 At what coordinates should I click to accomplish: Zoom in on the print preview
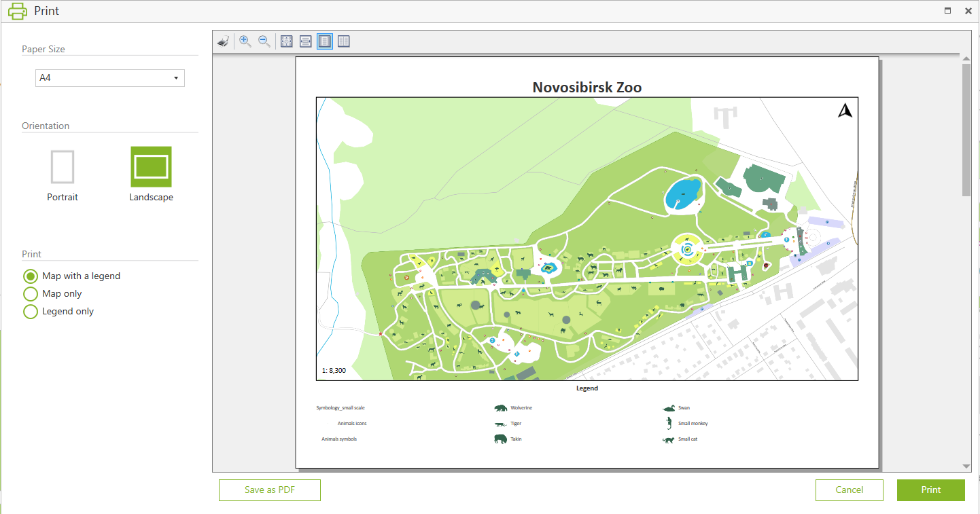[245, 41]
